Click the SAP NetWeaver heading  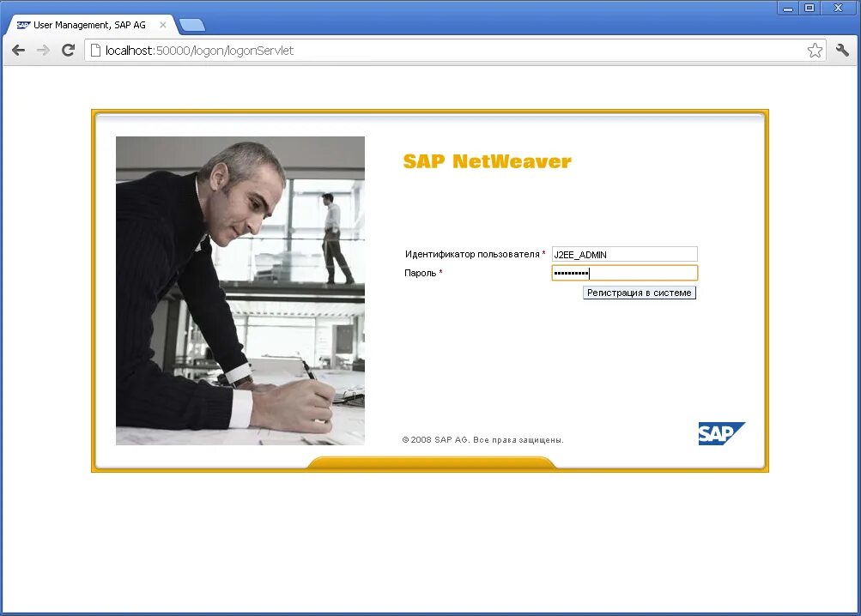[x=487, y=161]
